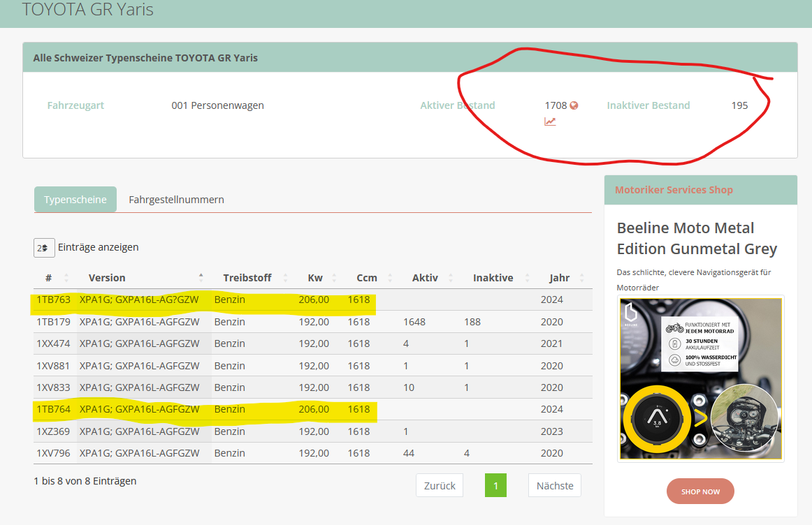Go to page 1 button
The width and height of the screenshot is (812, 525).
[495, 486]
